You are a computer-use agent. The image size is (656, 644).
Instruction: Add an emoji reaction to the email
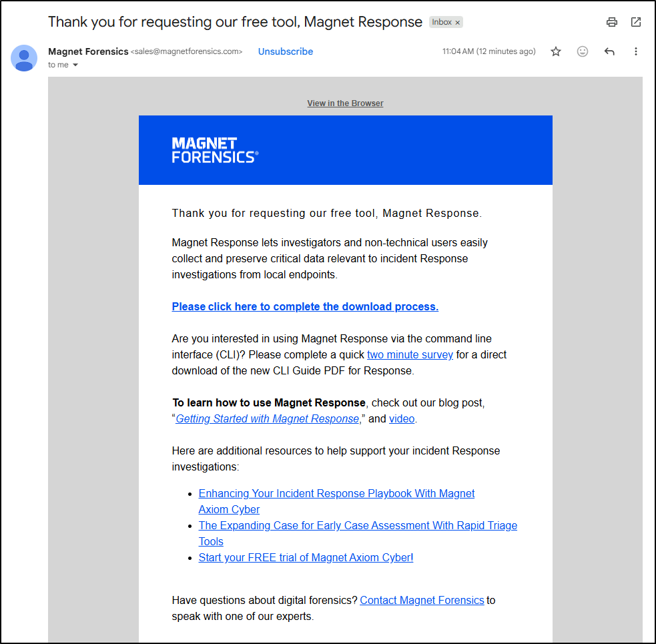pyautogui.click(x=583, y=51)
